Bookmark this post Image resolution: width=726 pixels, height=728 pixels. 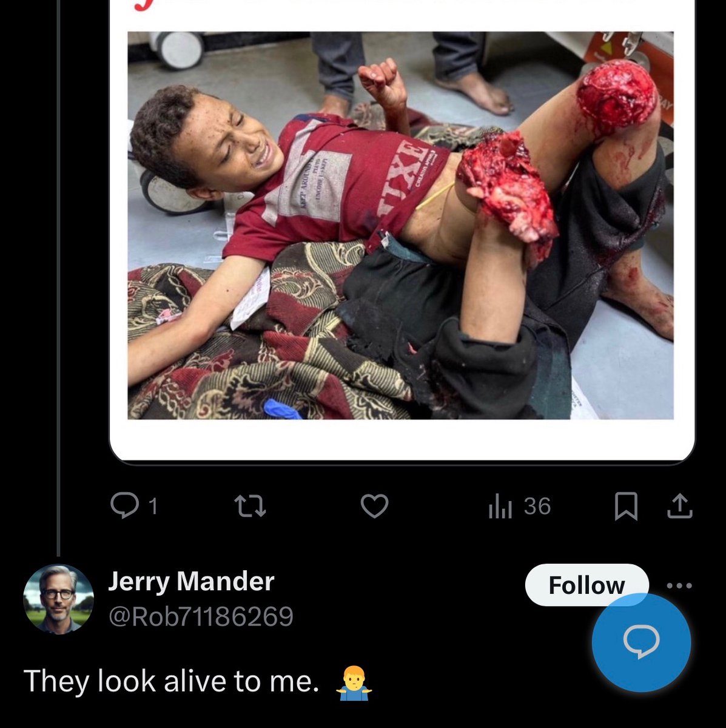626,507
